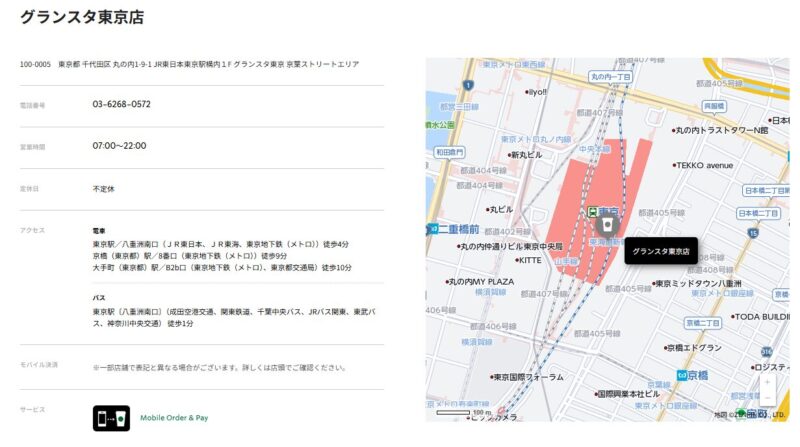This screenshot has height=447, width=800.
Task: Click the バス heading
Action: click(99, 297)
